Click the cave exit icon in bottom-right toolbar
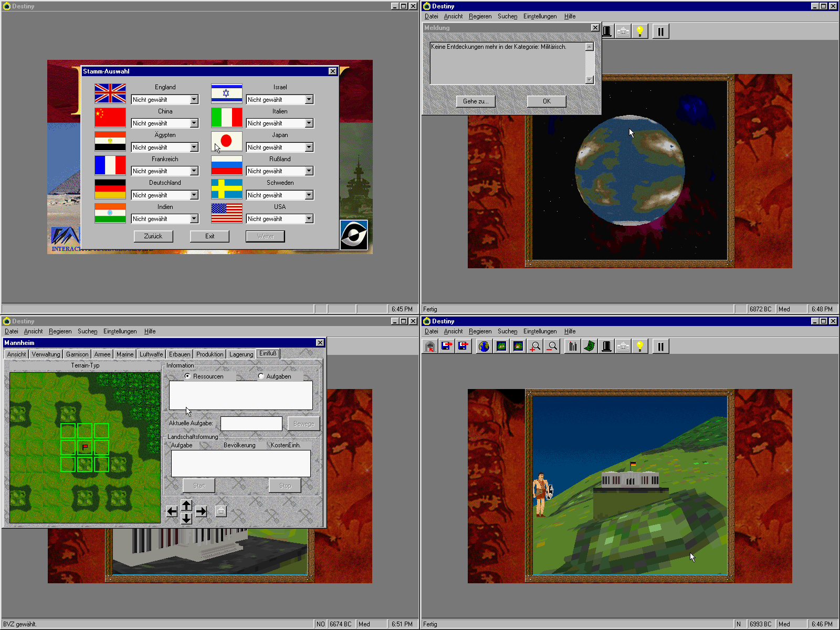This screenshot has width=840, height=630. (x=430, y=346)
